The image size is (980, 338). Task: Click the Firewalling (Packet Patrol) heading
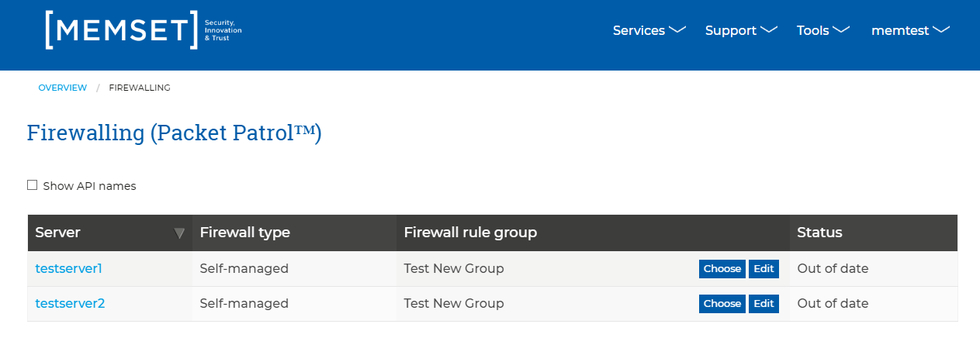click(174, 133)
